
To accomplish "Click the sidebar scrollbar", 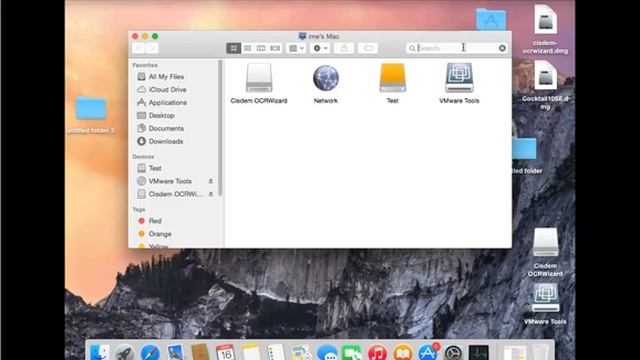I will pos(220,128).
